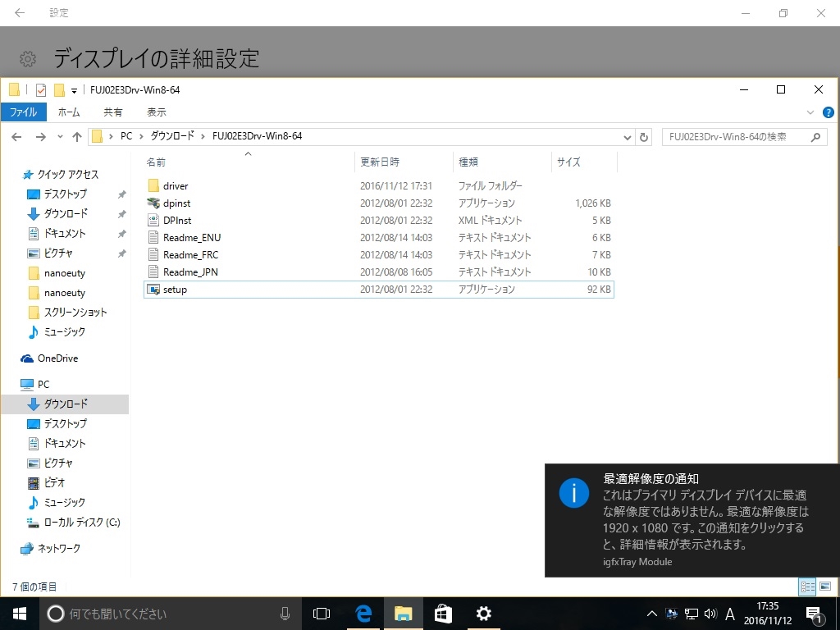Go forward in Explorer navigation
This screenshot has height=630, width=840.
41,137
